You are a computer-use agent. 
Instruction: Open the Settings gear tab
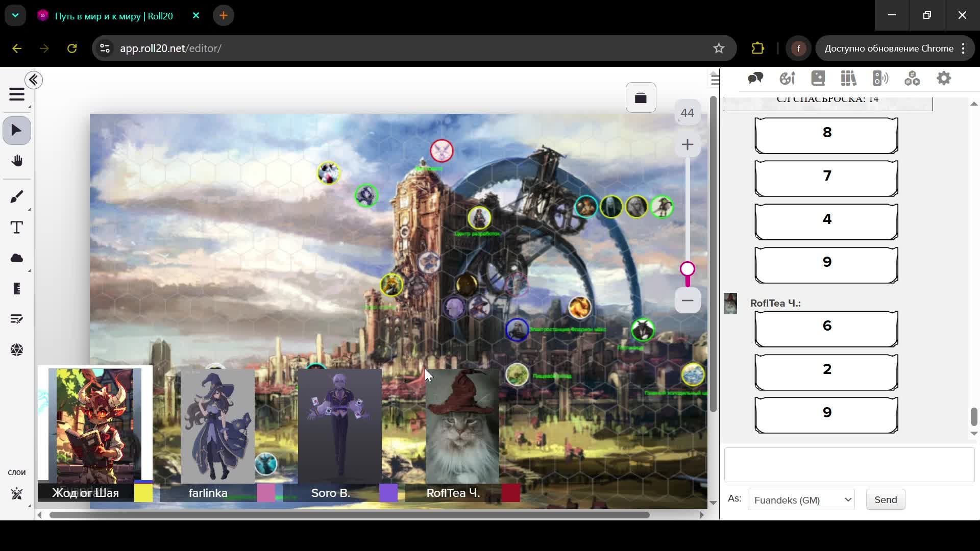coord(944,79)
